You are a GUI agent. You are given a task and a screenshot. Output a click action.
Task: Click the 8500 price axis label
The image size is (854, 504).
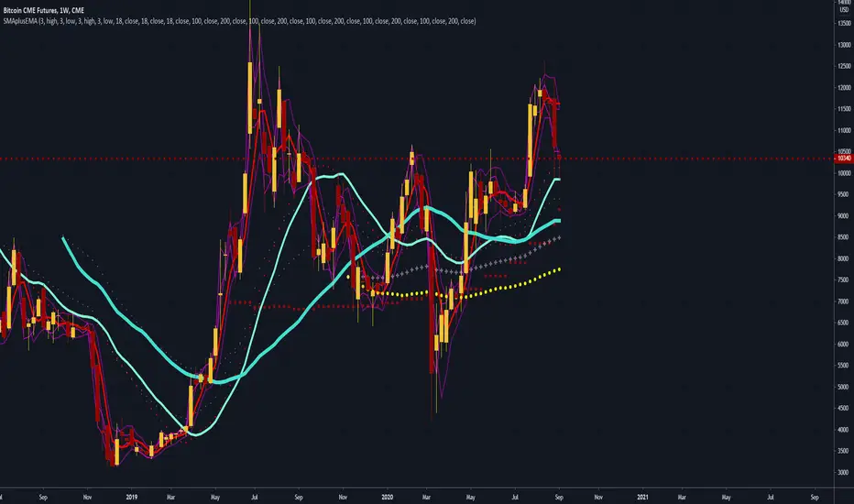click(x=844, y=237)
